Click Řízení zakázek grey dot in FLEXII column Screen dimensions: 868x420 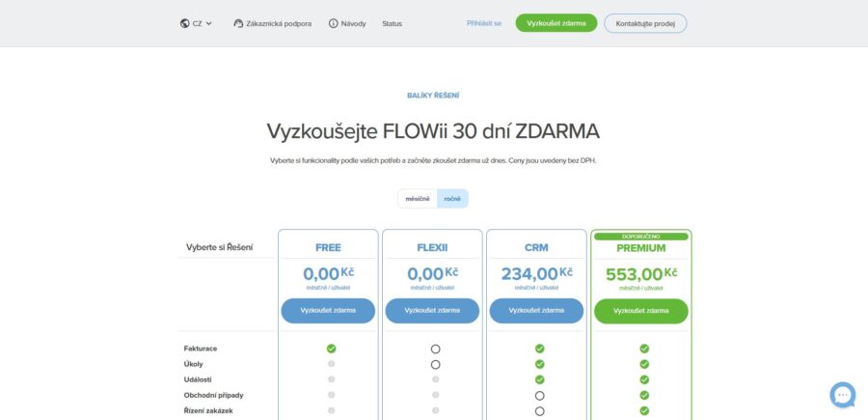tap(436, 410)
